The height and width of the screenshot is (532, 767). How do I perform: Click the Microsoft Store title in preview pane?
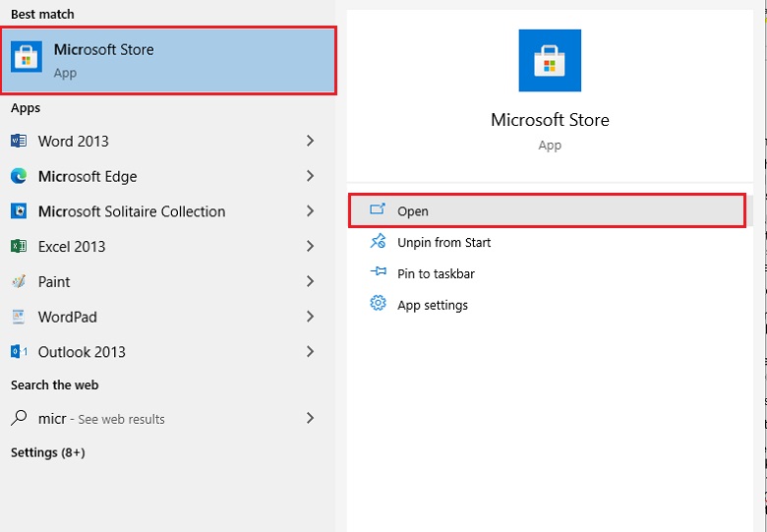click(x=550, y=120)
